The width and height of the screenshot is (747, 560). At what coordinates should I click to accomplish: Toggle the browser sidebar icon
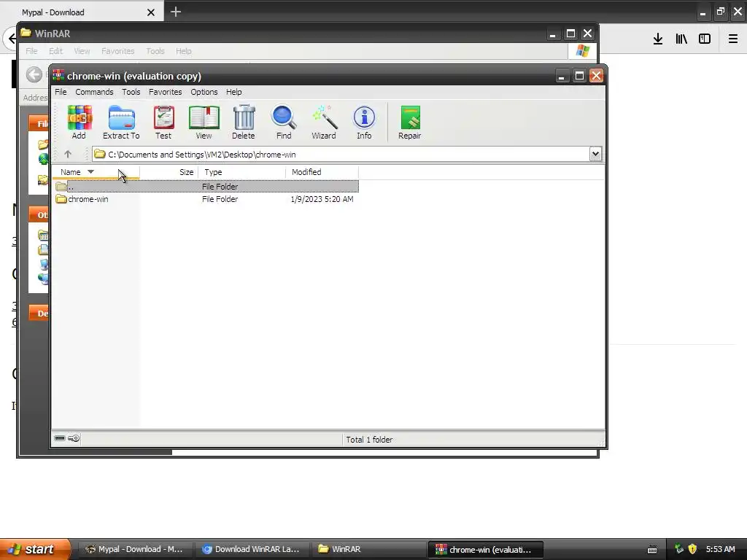click(705, 39)
